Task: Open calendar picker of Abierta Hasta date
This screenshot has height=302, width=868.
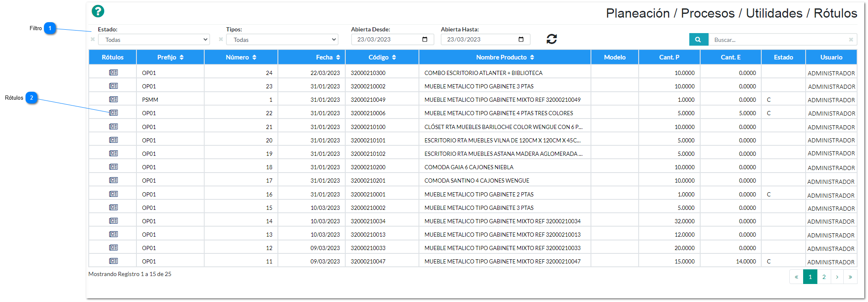Action: coord(521,39)
